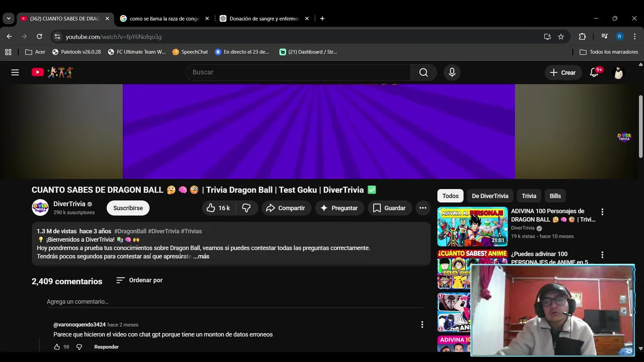The image size is (644, 362).
Task: Open the Extensions puzzle icon
Action: pyautogui.click(x=582, y=37)
